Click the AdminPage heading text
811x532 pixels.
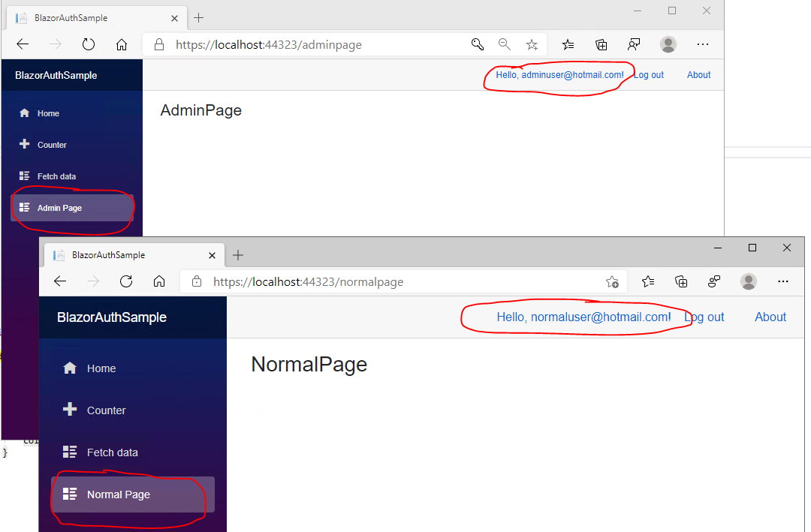[200, 110]
